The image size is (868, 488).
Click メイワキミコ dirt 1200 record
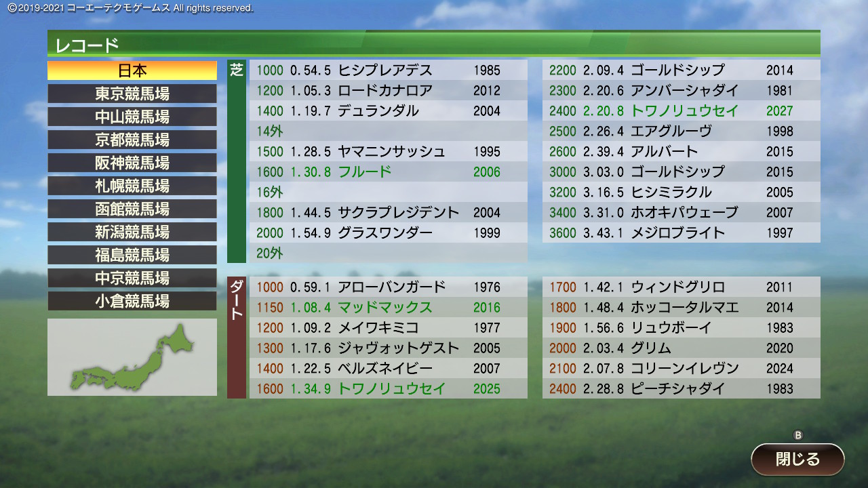click(389, 327)
